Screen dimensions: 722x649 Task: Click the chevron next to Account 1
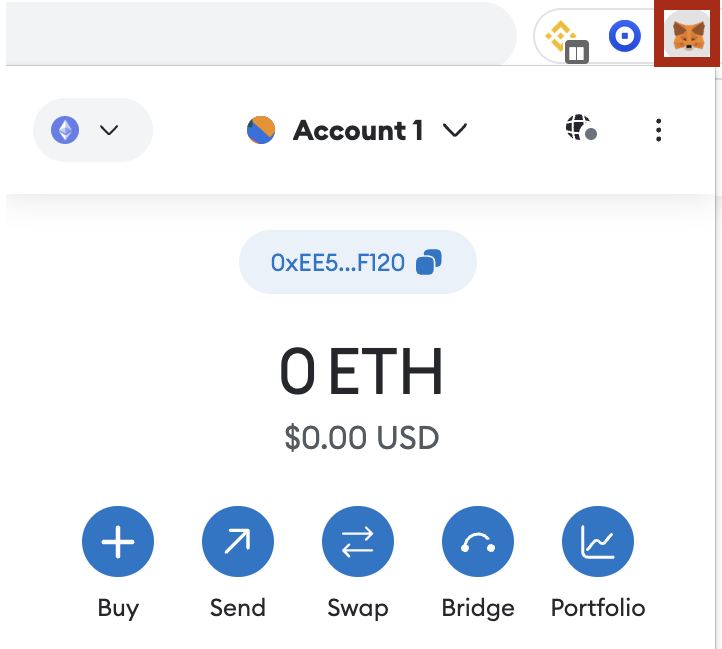click(x=455, y=130)
